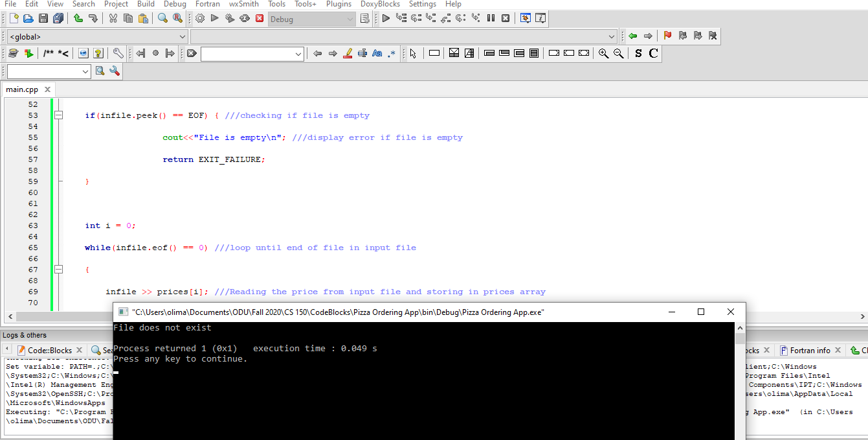Screen dimensions: 868x440
Task: Collapse the if block fold at line 53
Action: click(58, 115)
